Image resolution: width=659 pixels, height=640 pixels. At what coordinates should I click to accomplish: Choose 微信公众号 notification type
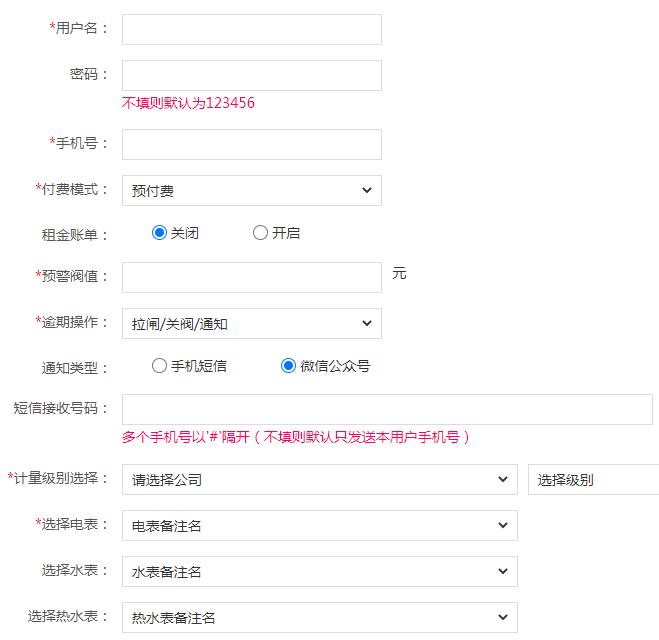tap(289, 366)
